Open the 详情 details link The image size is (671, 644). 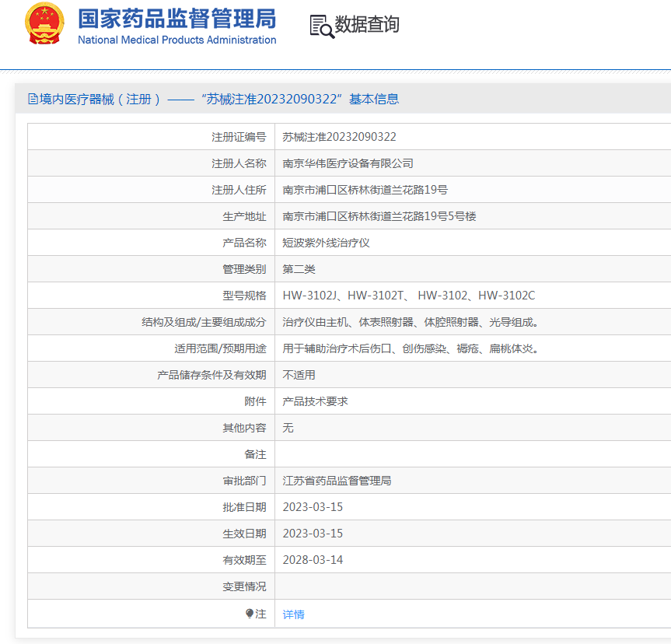coord(294,614)
